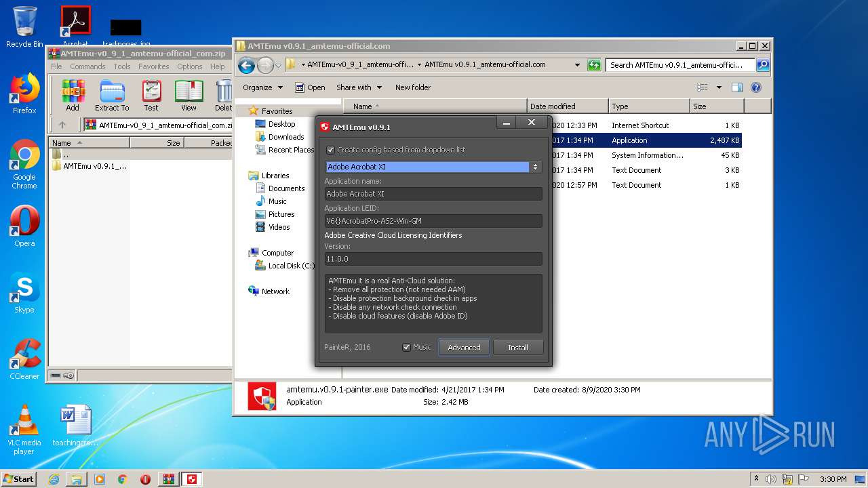
Task: Open the Opera desktop shortcut
Action: pos(24,226)
